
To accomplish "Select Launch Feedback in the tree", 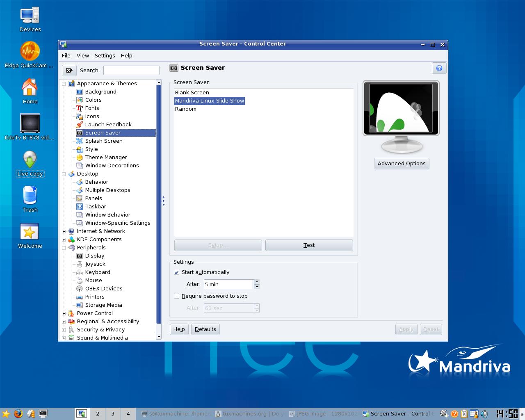I will coord(108,124).
